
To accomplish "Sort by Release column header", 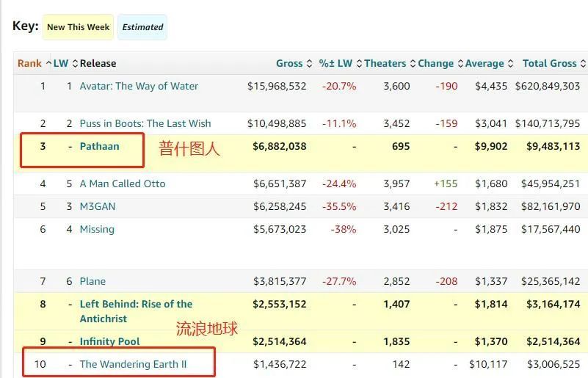I will [98, 63].
